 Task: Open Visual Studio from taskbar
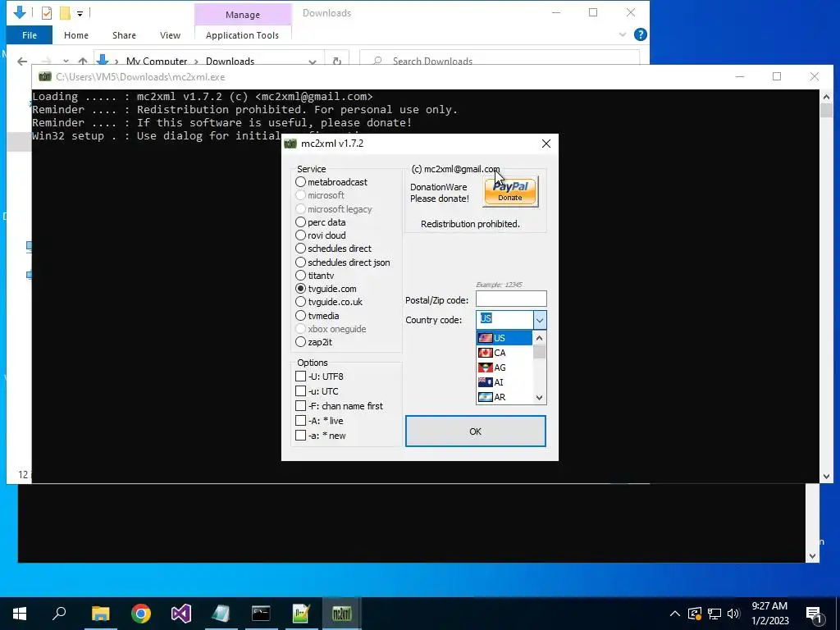pos(181,614)
